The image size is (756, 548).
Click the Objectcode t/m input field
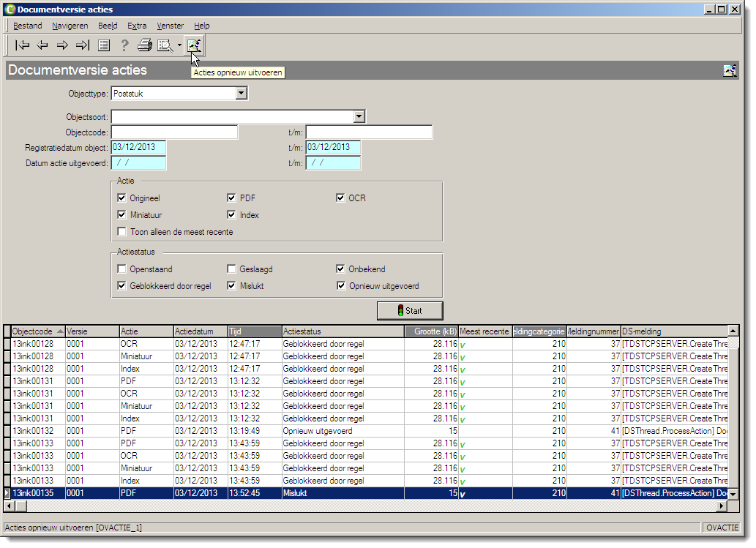pyautogui.click(x=369, y=132)
